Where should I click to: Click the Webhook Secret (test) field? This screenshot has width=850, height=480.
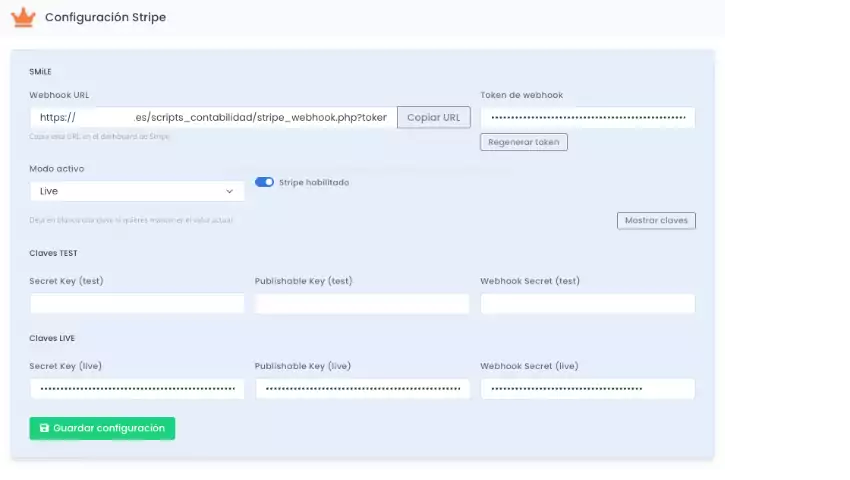pyautogui.click(x=588, y=304)
